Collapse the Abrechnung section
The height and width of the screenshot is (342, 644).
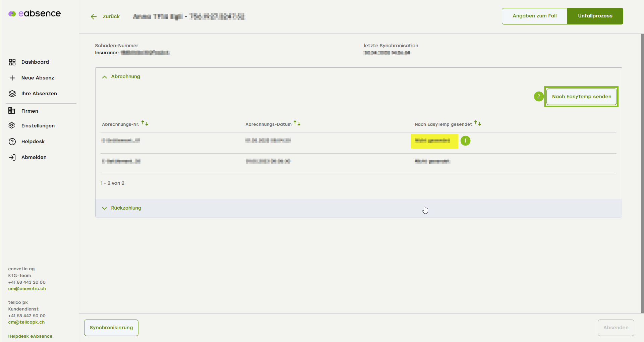[105, 77]
